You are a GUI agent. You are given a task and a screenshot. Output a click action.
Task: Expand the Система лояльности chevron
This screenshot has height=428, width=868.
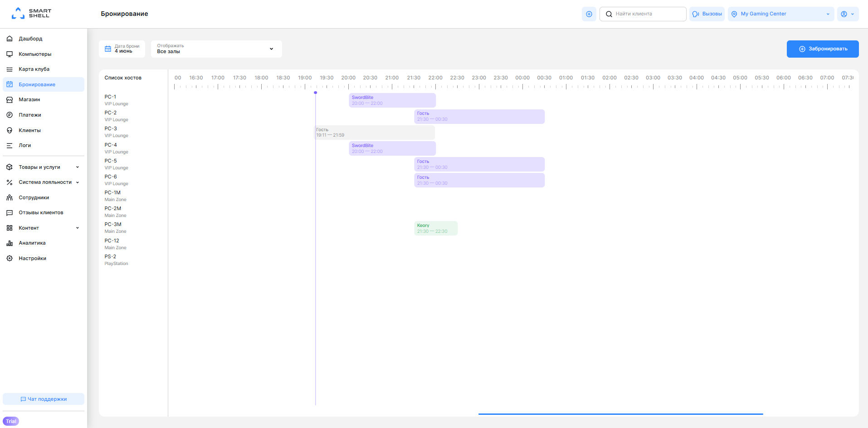[x=78, y=182]
